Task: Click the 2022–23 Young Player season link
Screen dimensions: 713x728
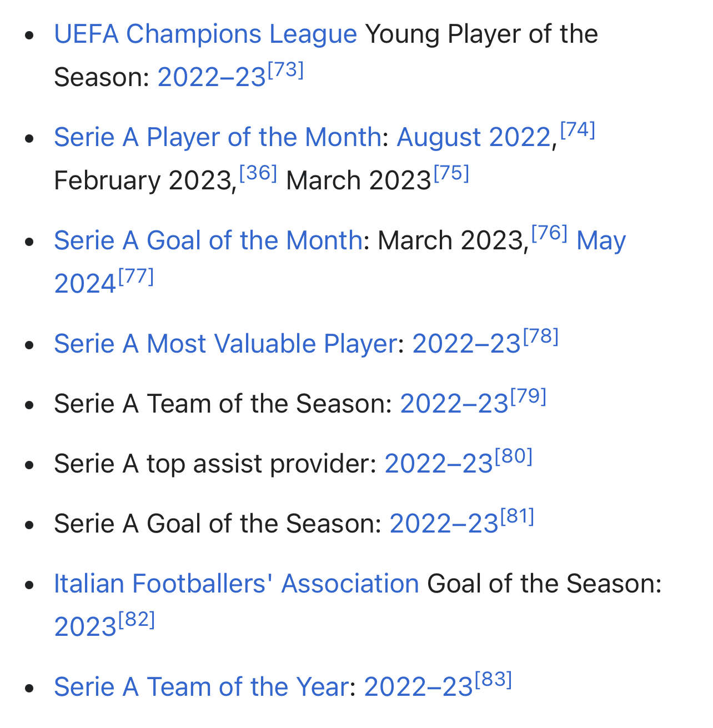Action: coord(212,77)
